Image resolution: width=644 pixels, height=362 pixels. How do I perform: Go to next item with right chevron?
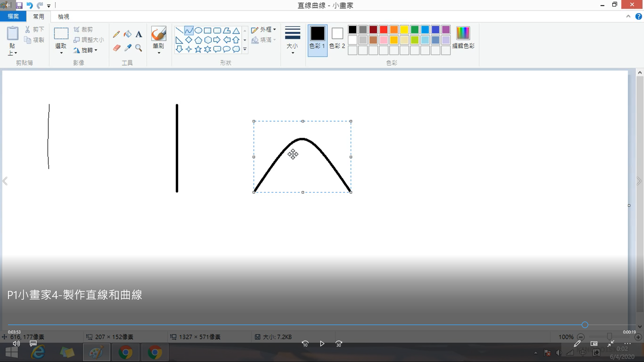point(639,181)
